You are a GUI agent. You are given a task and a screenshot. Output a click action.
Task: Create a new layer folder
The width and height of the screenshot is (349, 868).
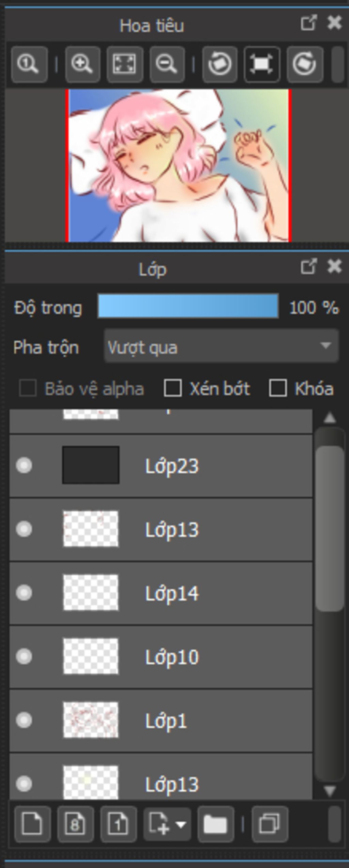pyautogui.click(x=215, y=824)
